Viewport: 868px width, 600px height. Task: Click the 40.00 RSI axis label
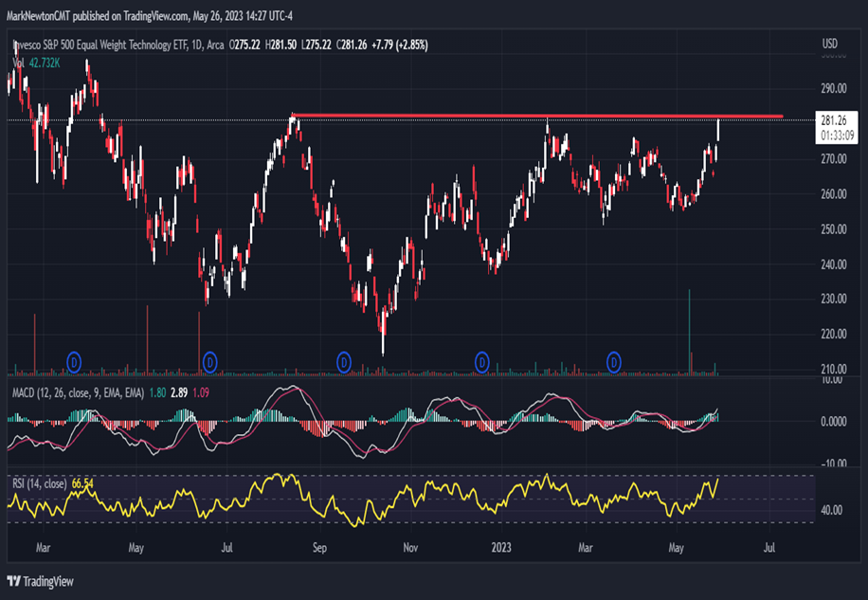[831, 510]
